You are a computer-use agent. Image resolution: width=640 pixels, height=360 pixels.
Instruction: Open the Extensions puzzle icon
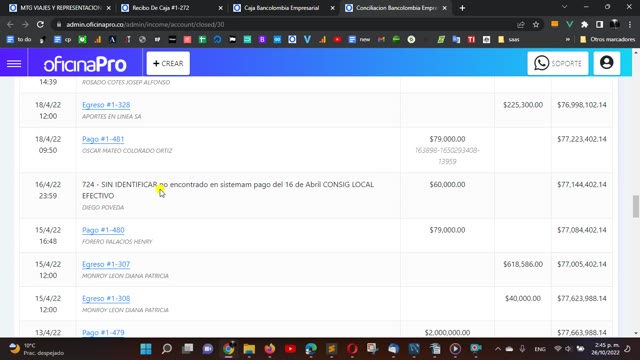tap(584, 24)
